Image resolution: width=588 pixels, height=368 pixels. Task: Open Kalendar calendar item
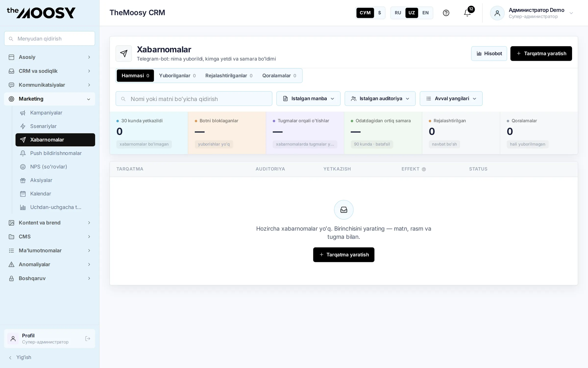tap(55, 194)
